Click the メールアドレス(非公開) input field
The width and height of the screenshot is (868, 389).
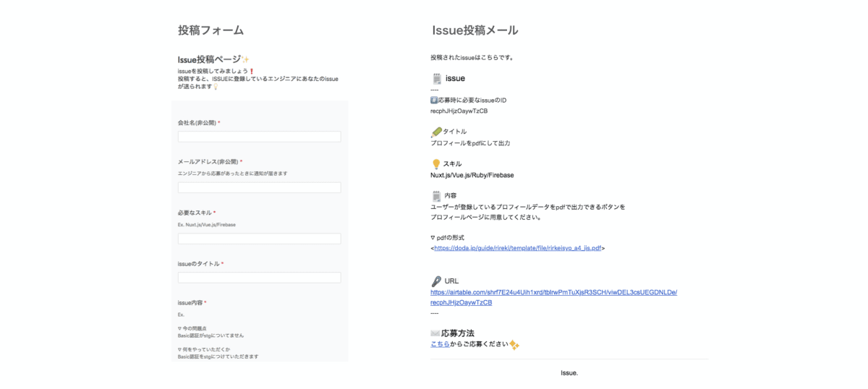(259, 187)
